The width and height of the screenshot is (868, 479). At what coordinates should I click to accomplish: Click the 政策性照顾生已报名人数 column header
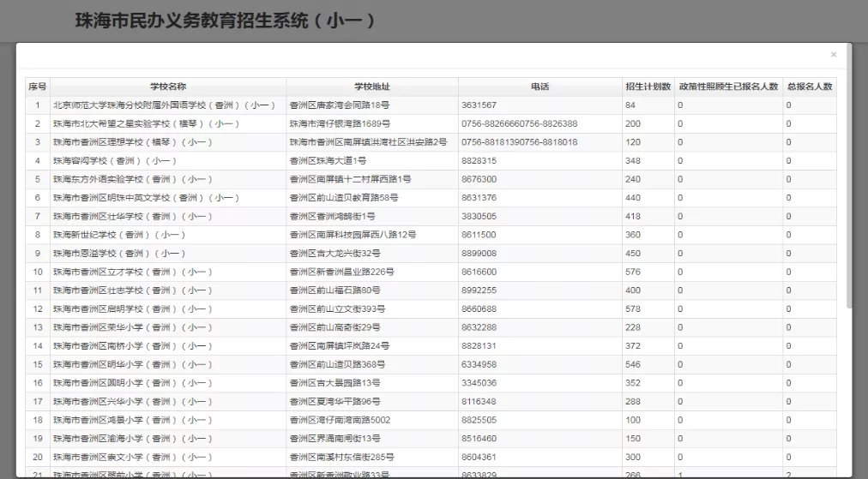pyautogui.click(x=728, y=87)
